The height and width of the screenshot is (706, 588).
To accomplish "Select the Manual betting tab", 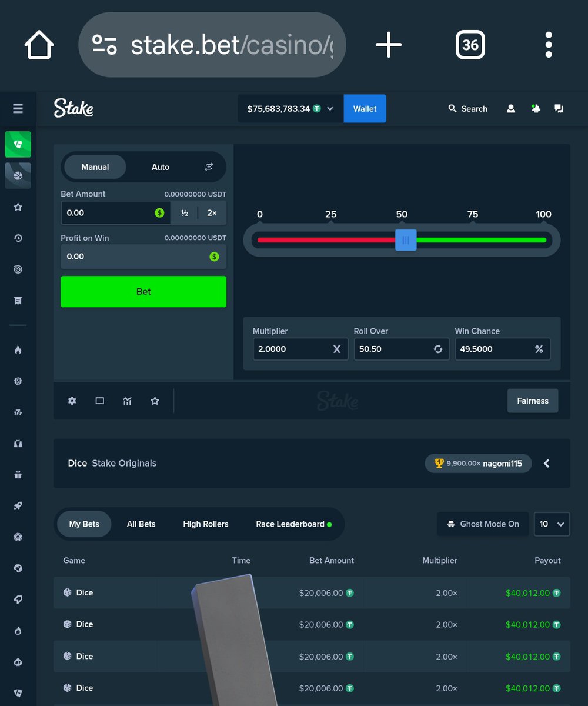I will point(95,167).
